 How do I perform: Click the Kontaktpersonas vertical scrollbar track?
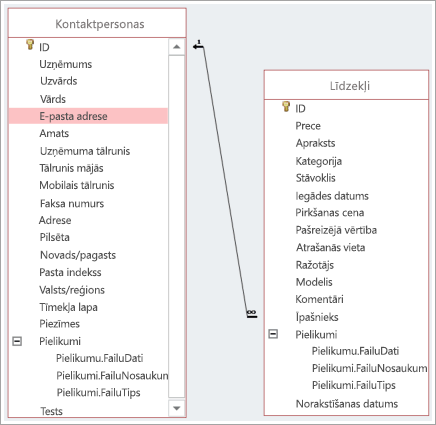(x=177, y=227)
